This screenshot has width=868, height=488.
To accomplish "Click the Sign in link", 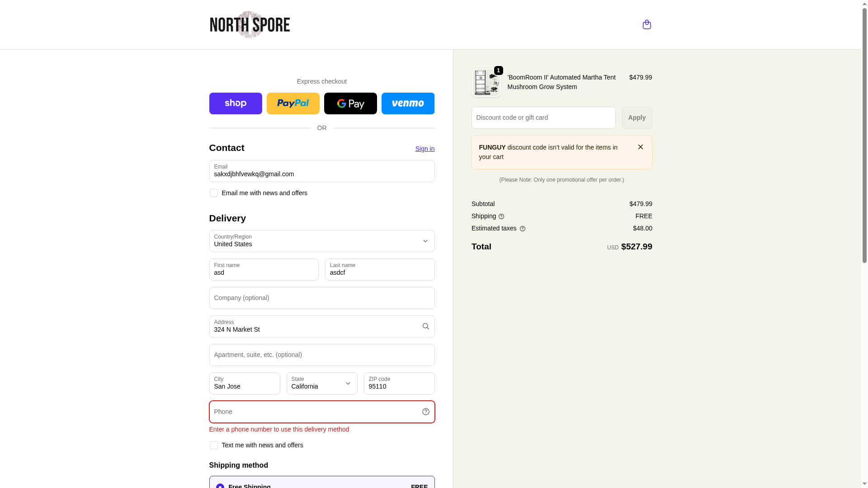I will point(425,149).
